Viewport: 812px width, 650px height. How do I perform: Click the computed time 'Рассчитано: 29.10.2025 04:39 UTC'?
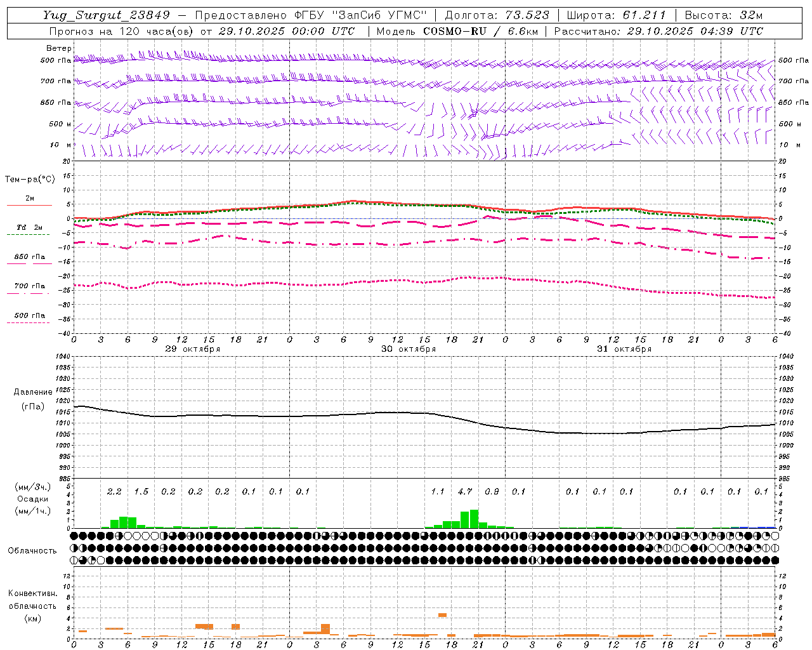[x=658, y=31]
